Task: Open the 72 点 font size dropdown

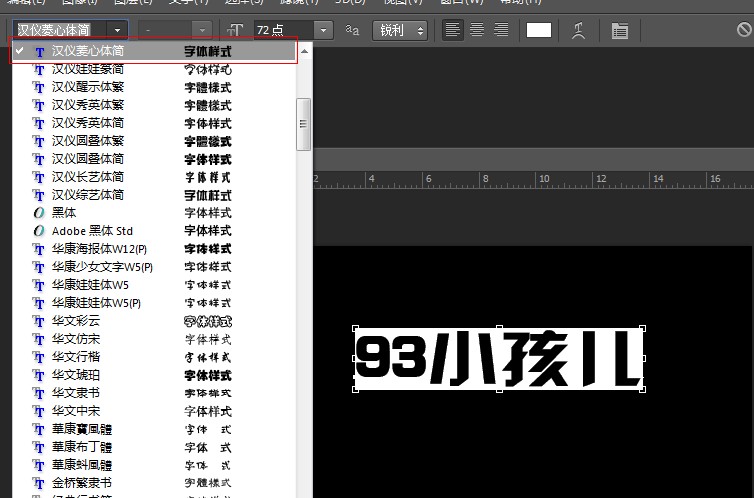Action: (x=323, y=30)
